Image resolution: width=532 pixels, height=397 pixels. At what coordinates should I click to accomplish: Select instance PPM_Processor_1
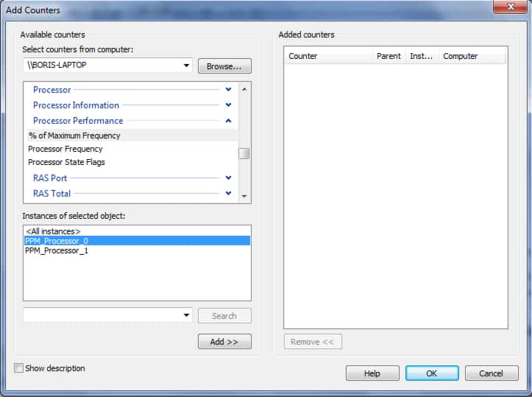(57, 250)
